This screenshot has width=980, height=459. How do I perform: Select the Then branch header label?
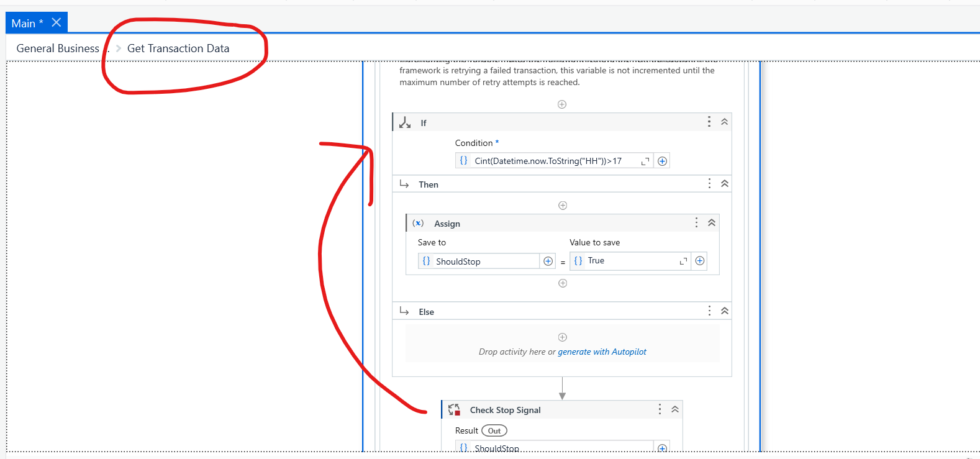pos(429,184)
